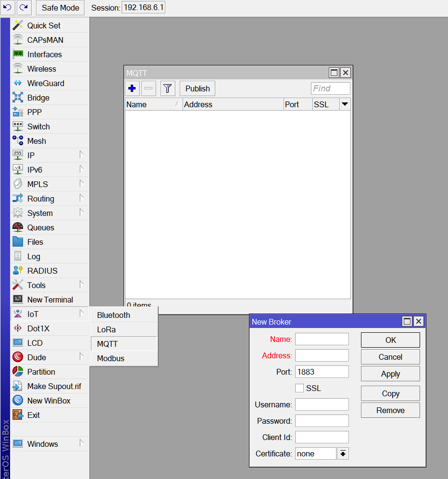Apply the New Broker settings

coord(390,374)
